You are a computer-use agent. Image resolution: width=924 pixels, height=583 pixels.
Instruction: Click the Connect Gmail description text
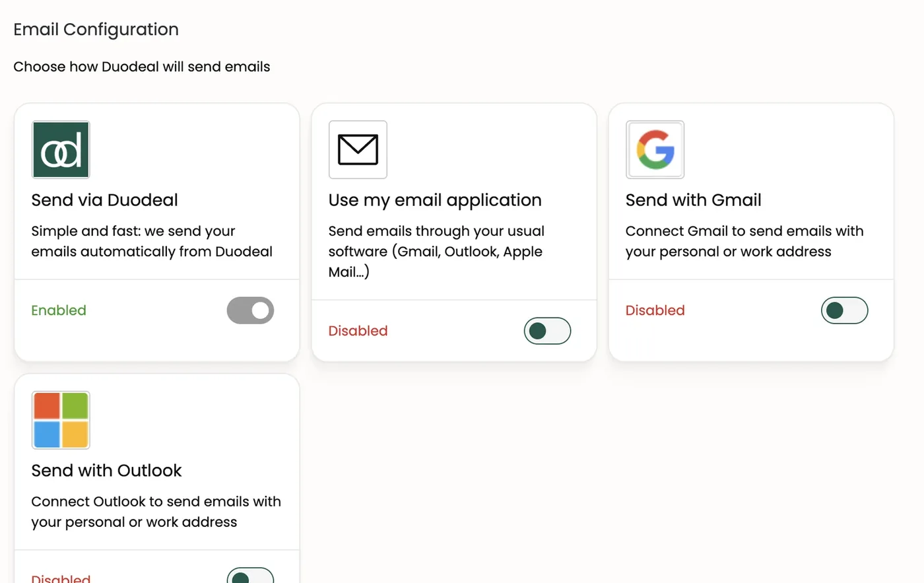[x=744, y=241]
